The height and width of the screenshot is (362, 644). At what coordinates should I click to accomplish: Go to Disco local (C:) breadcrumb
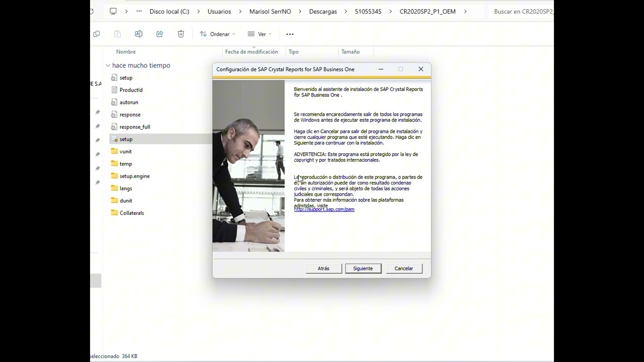[170, 11]
